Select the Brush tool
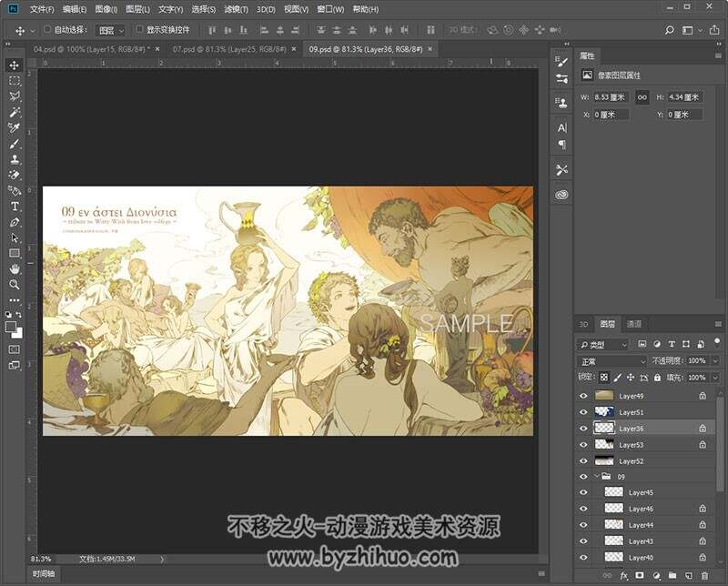The image size is (728, 586). click(x=15, y=144)
